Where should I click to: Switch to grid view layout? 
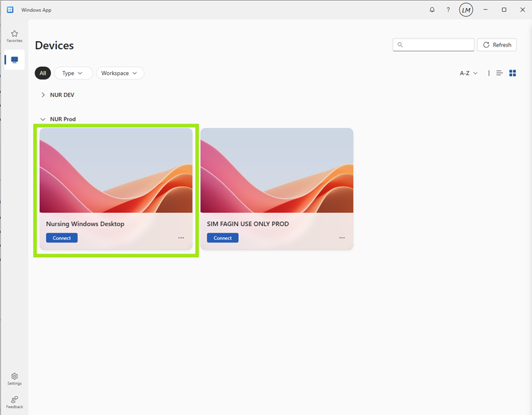(x=512, y=73)
